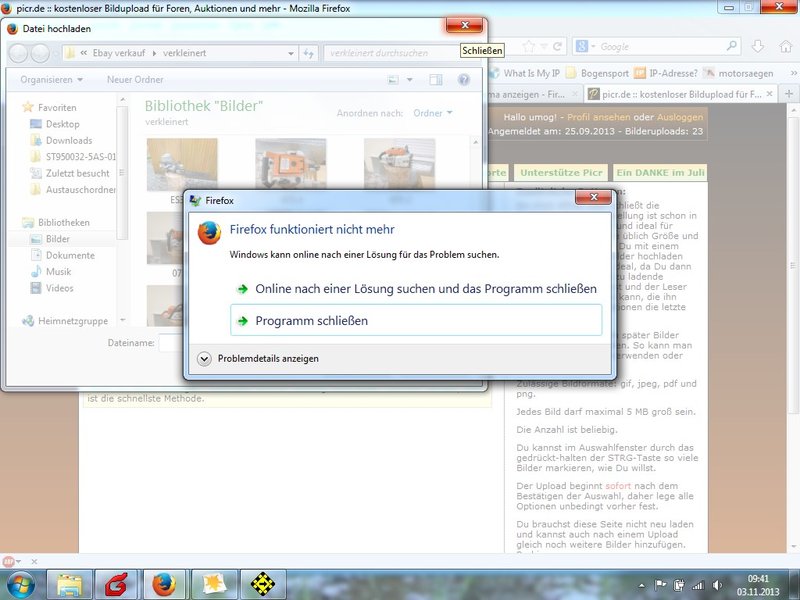800x600 pixels.
Task: Click red G application taskbar icon
Action: [x=116, y=585]
